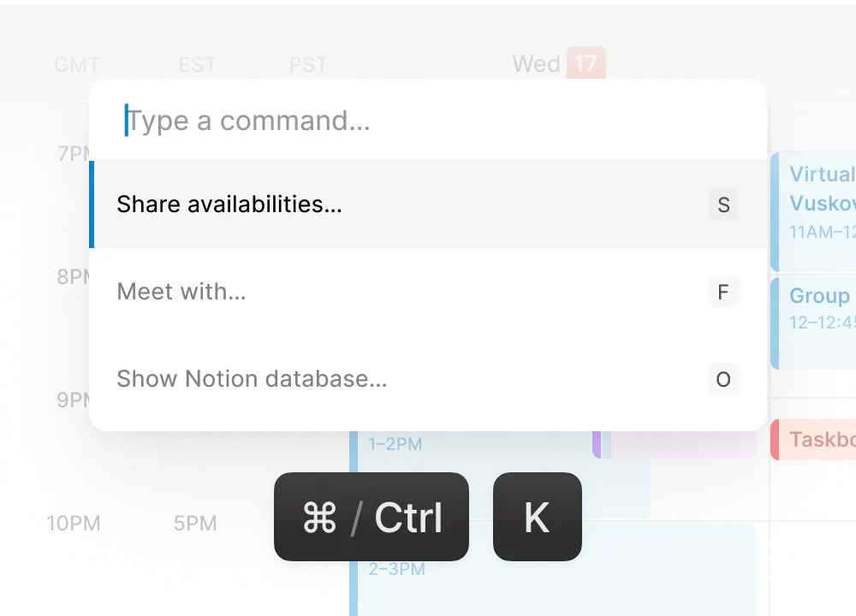This screenshot has height=616, width=856.
Task: Click the S shortcut key badge
Action: pyautogui.click(x=723, y=204)
